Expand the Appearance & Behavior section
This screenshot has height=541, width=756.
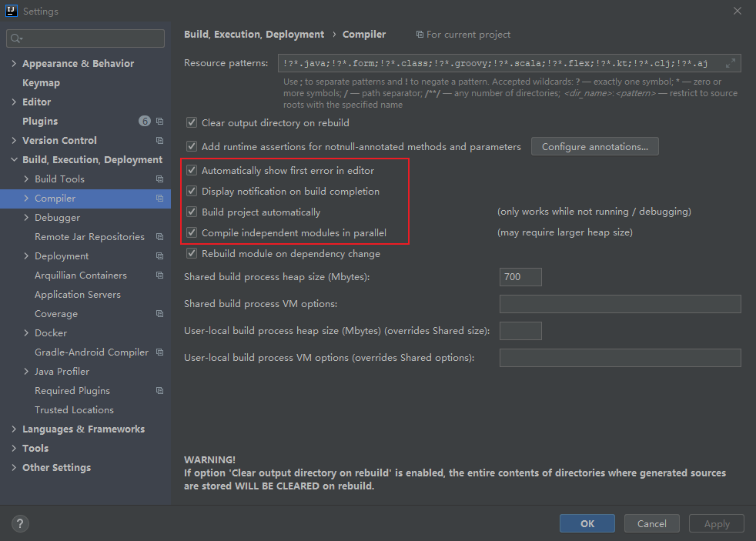pyautogui.click(x=14, y=64)
